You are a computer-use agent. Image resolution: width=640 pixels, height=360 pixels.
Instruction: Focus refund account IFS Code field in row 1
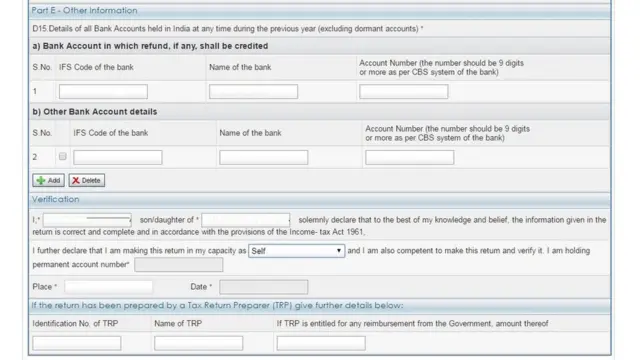(103, 91)
